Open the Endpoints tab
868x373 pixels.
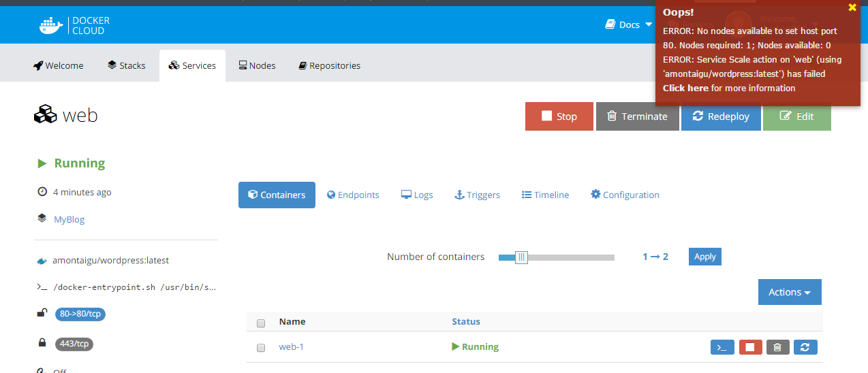(353, 195)
